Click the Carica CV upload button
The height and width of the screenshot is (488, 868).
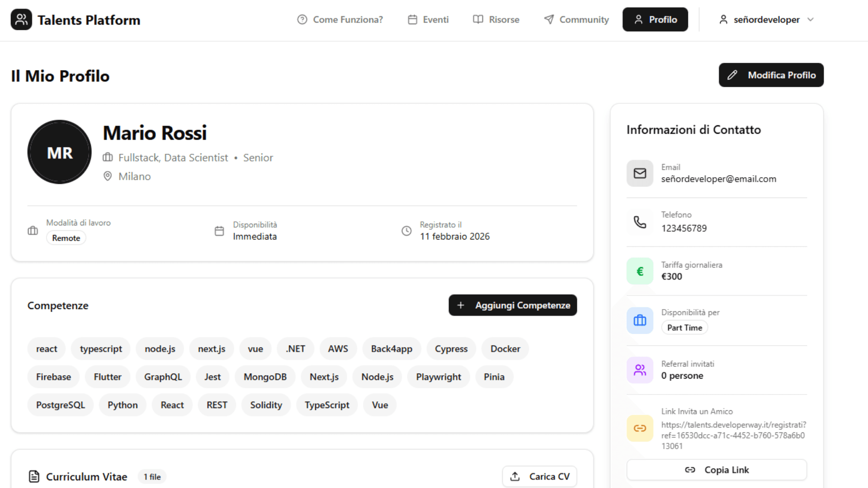tap(540, 477)
